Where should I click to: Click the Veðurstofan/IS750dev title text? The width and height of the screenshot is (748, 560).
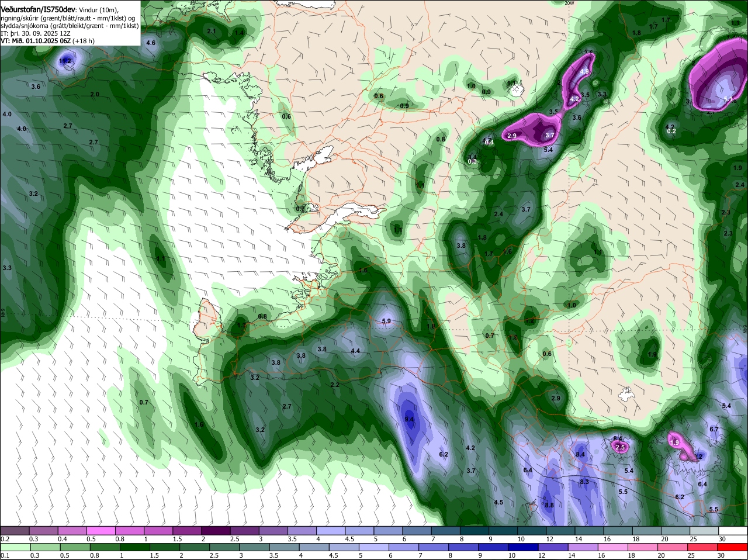click(x=38, y=9)
